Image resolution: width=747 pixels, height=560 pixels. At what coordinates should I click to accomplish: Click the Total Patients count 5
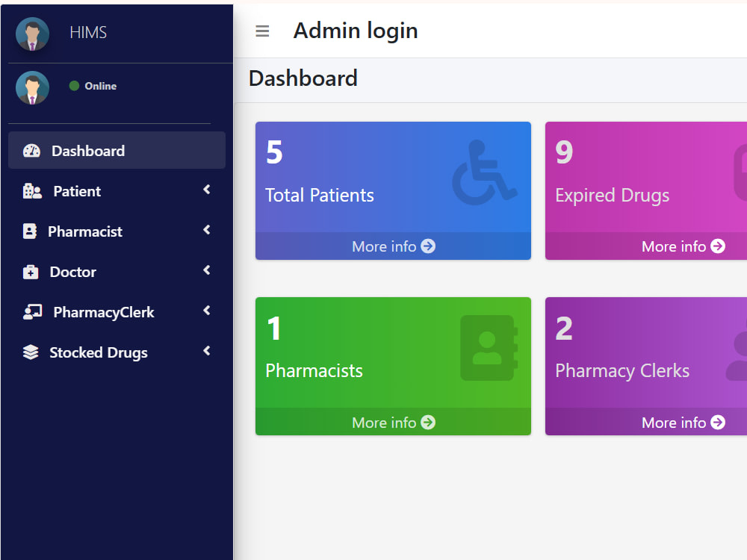point(274,152)
